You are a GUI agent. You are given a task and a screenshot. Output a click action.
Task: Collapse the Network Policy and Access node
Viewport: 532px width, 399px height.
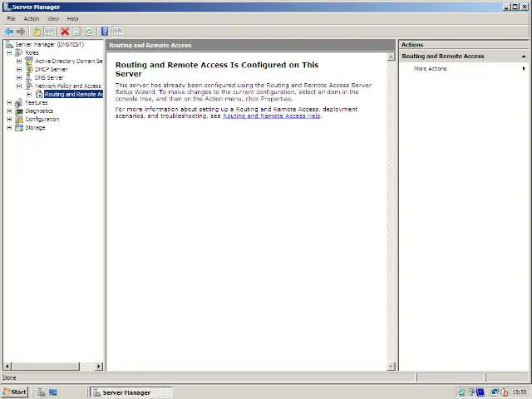pos(19,86)
